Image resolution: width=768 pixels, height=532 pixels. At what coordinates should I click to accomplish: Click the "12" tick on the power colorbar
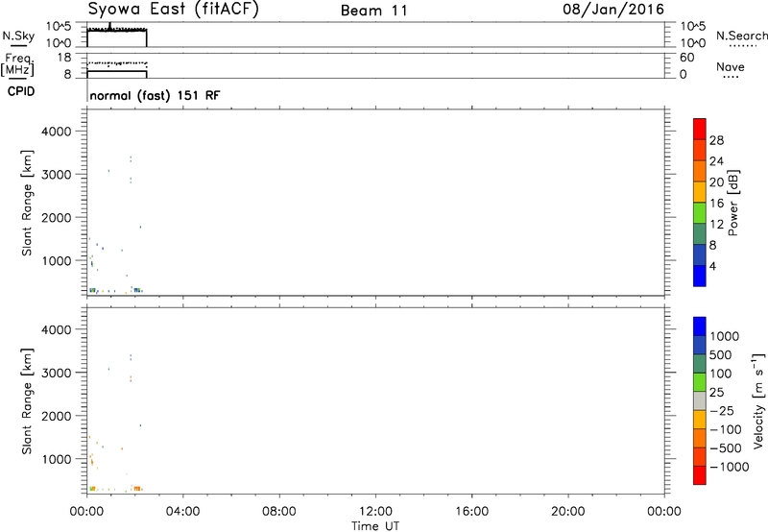[x=716, y=225]
